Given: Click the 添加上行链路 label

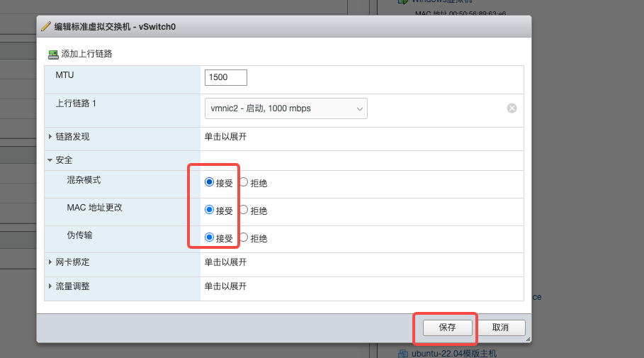Looking at the screenshot, I should pos(86,54).
